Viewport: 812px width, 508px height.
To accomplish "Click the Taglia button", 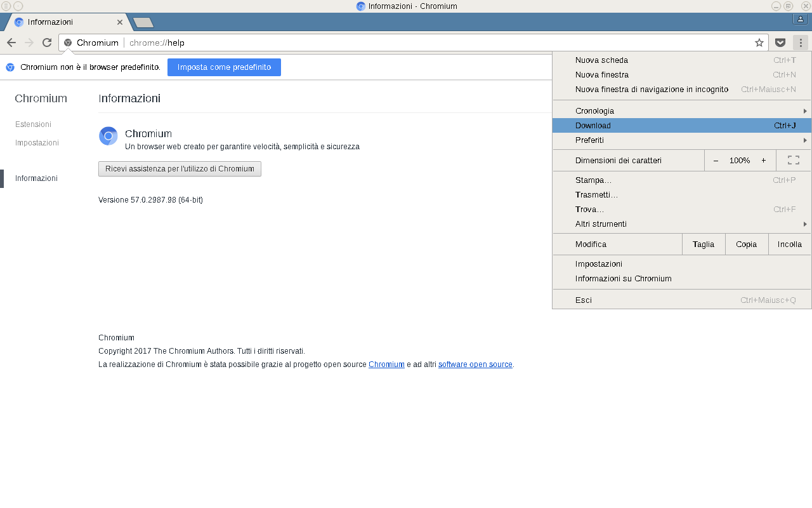I will click(x=704, y=244).
